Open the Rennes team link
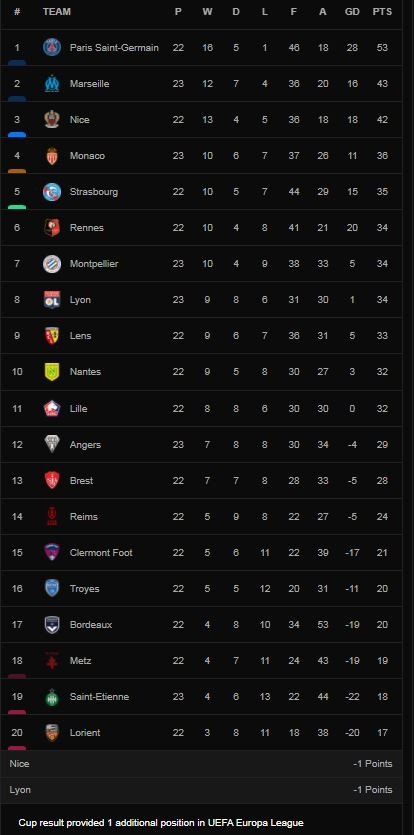Image resolution: width=414 pixels, height=835 pixels. [87, 228]
